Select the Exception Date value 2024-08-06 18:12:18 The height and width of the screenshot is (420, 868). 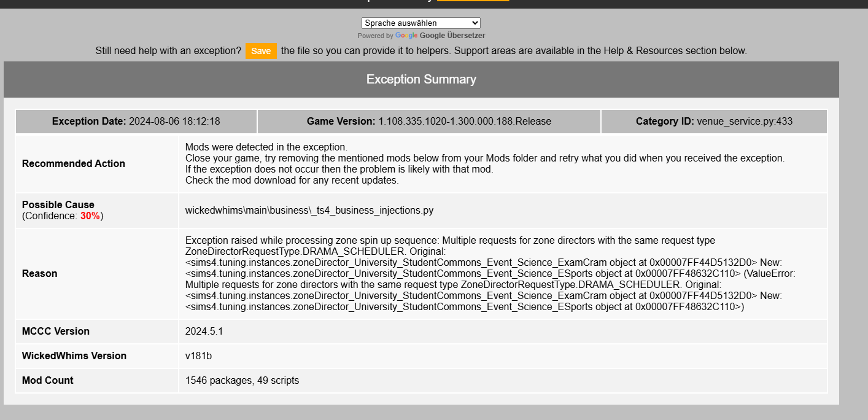click(x=174, y=122)
